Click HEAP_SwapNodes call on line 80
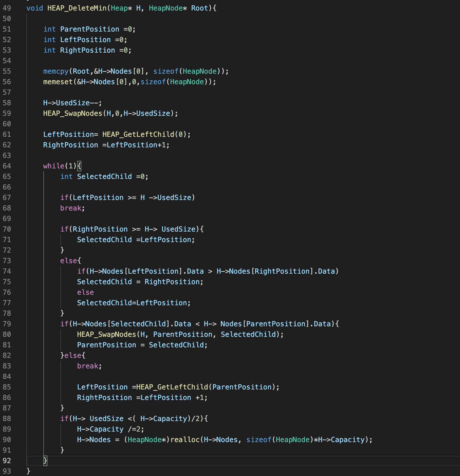460x476 pixels. pos(180,334)
